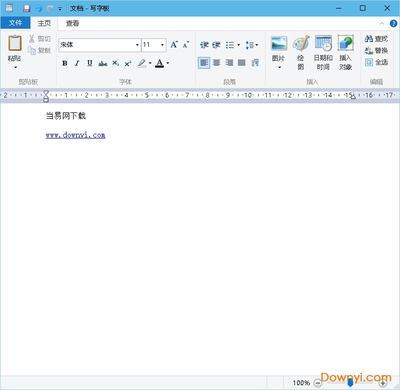This screenshot has width=400, height=390.
Task: Increase indent with the indent icon
Action: click(x=216, y=45)
